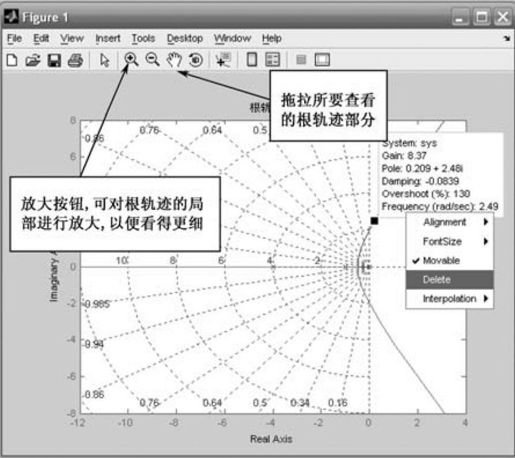Enable the Rotate 3D tool
Screen dimensions: 515x458
point(196,60)
